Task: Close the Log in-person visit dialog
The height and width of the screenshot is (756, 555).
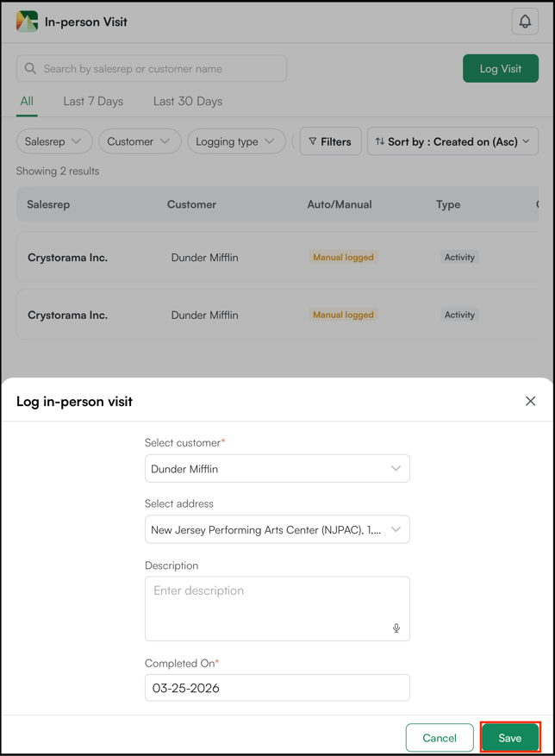Action: tap(530, 401)
